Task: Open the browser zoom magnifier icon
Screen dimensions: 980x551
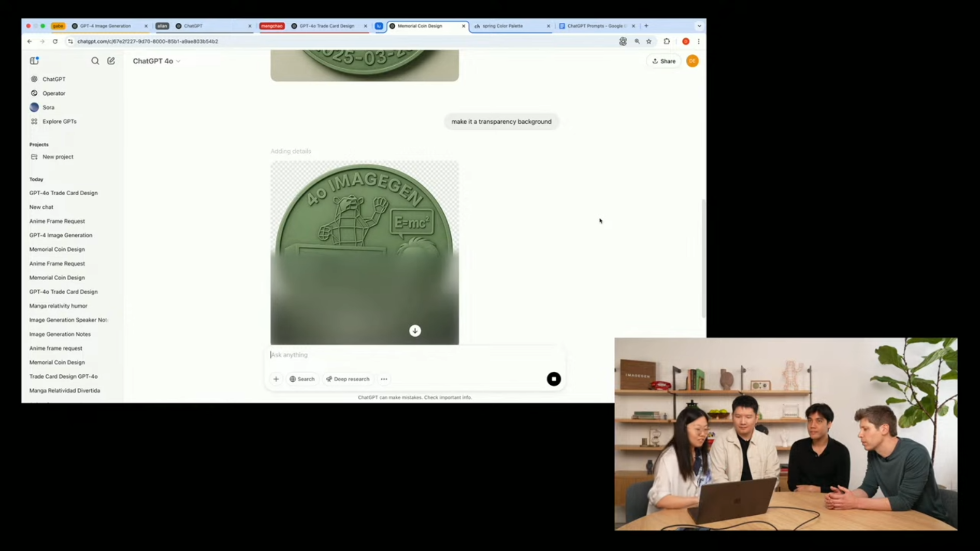Action: pos(637,41)
